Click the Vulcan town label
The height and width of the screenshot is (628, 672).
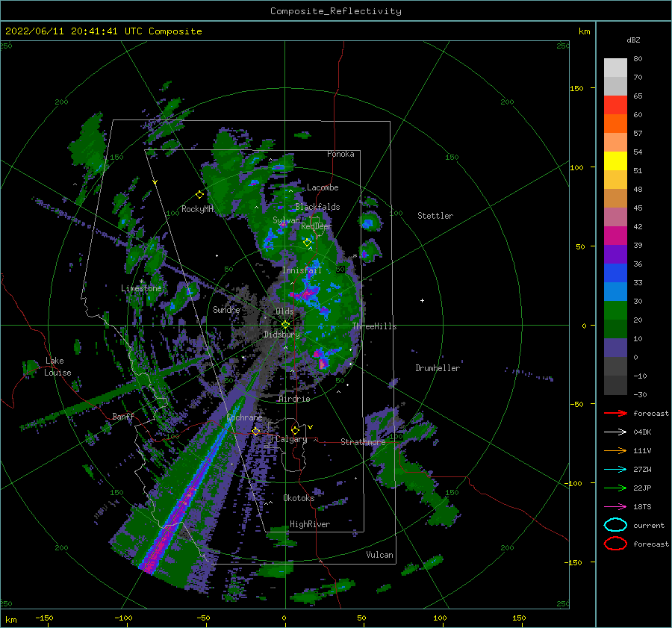click(x=380, y=554)
